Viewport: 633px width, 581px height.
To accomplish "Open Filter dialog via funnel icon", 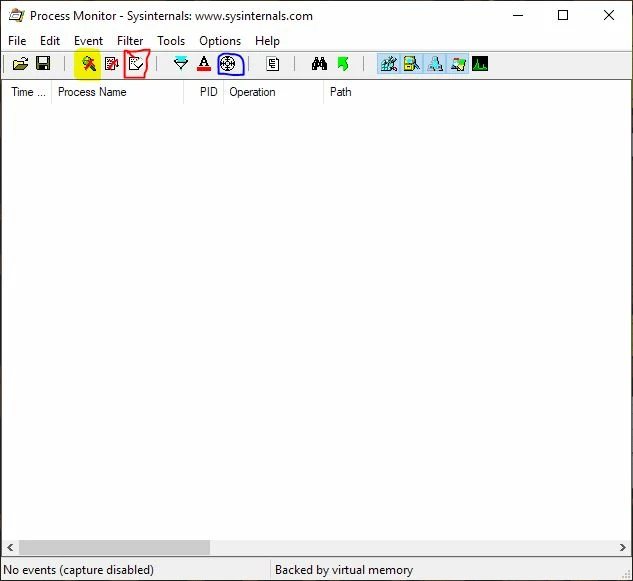I will click(181, 63).
